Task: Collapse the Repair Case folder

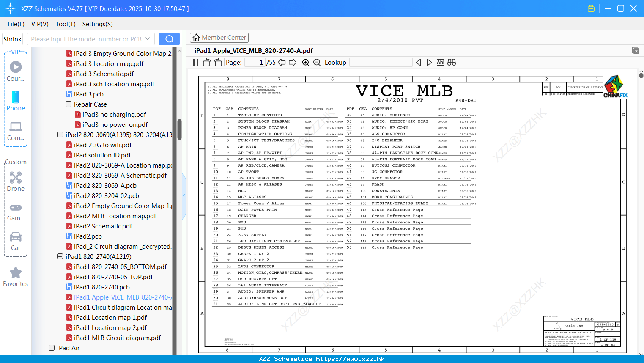Action: 69,104
